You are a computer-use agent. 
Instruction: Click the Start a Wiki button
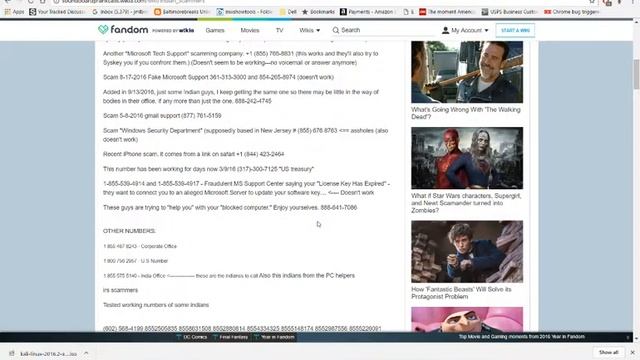(515, 30)
